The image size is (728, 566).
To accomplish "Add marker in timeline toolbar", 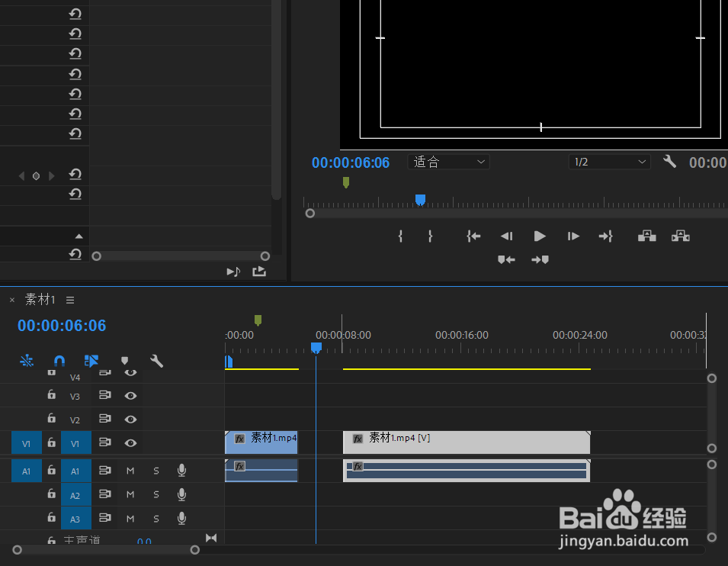I will click(x=124, y=361).
